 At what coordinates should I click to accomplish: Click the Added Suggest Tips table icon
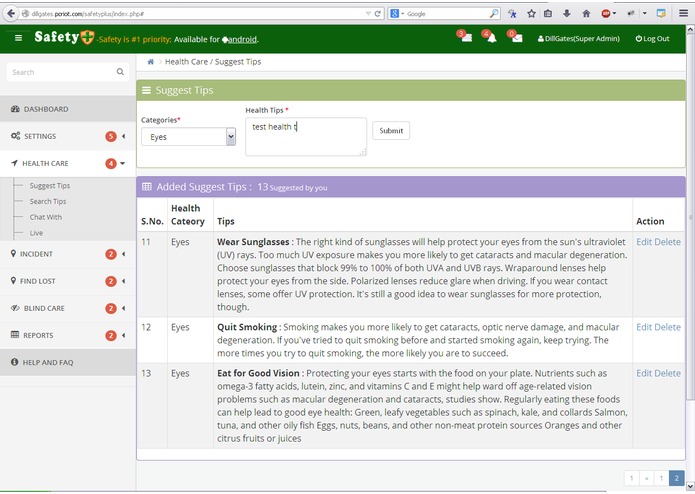coord(147,187)
